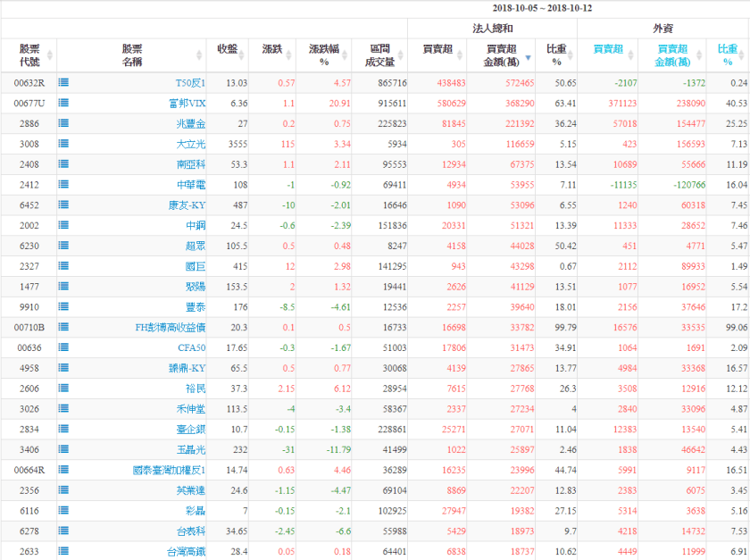Image resolution: width=750 pixels, height=560 pixels.
Task: Sort by 法人總和 買賣超金額(萬) column
Action: pos(500,55)
